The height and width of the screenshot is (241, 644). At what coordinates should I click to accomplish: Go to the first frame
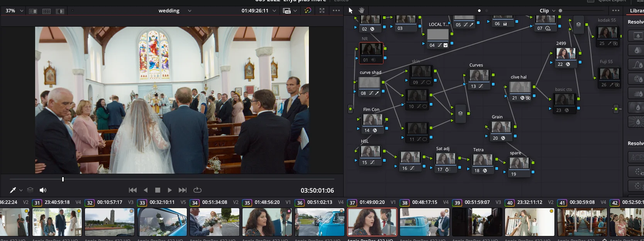[133, 190]
